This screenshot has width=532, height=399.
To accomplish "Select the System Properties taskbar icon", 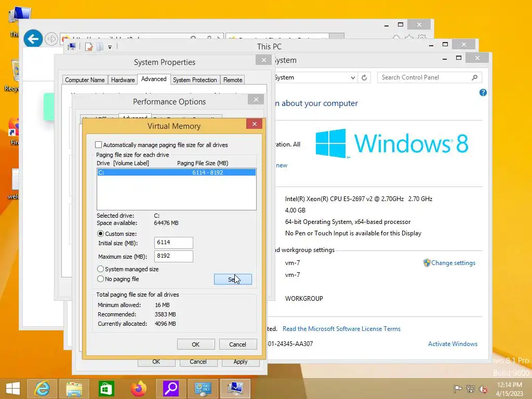I will click(235, 389).
